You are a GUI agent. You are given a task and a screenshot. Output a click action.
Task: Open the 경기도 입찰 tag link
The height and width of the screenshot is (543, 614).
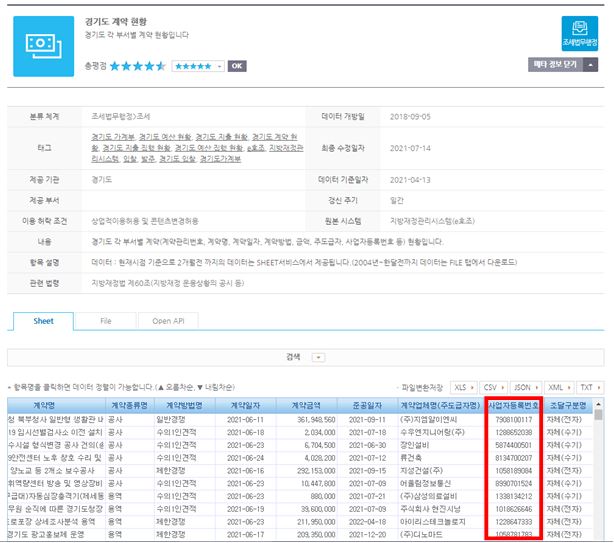click(177, 159)
